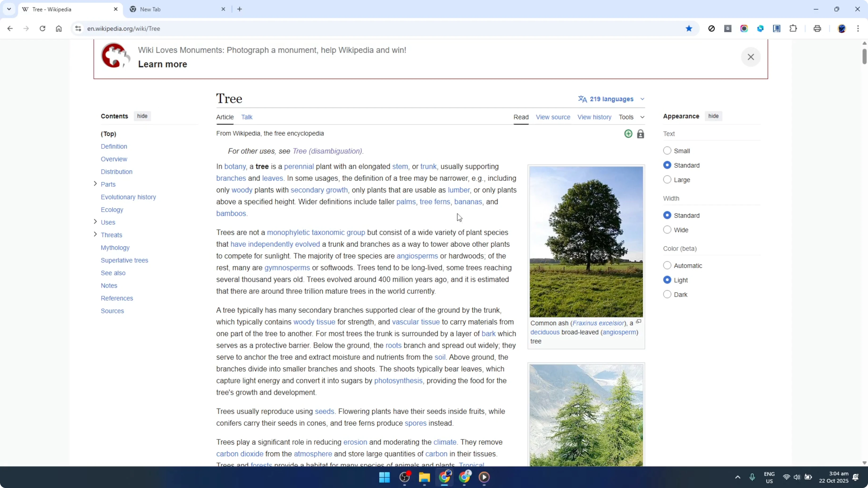Open the Tools dropdown menu
The width and height of the screenshot is (868, 488).
[631, 117]
